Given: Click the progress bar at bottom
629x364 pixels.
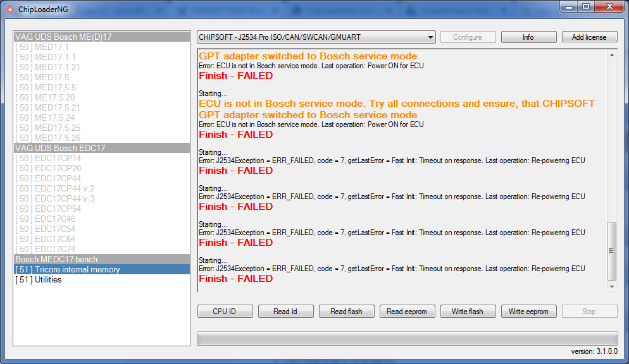Looking at the screenshot, I should pyautogui.click(x=407, y=338).
